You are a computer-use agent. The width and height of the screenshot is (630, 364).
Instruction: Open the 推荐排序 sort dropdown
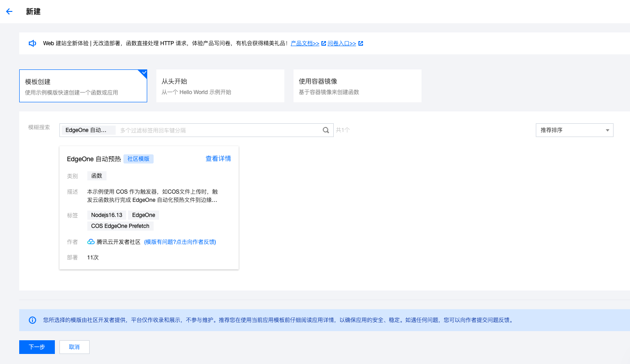click(x=575, y=130)
